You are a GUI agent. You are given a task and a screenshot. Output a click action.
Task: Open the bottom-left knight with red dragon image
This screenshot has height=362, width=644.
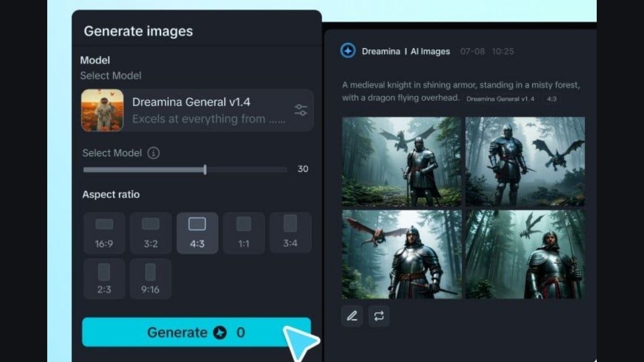(401, 254)
